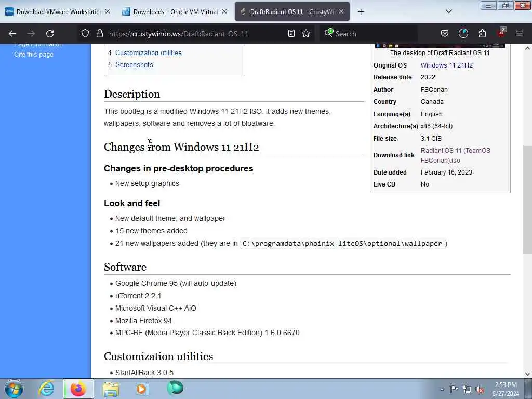This screenshot has width=532, height=399.
Task: Open the Windows 11 21H2 link
Action: pos(446,65)
